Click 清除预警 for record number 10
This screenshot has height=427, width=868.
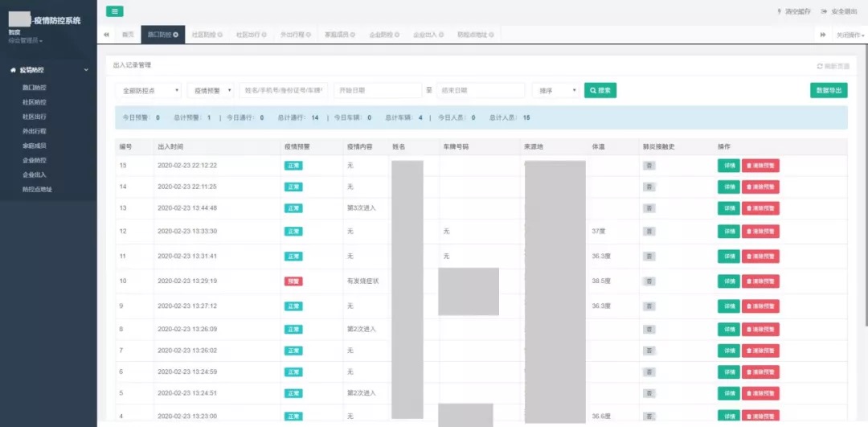pyautogui.click(x=760, y=281)
